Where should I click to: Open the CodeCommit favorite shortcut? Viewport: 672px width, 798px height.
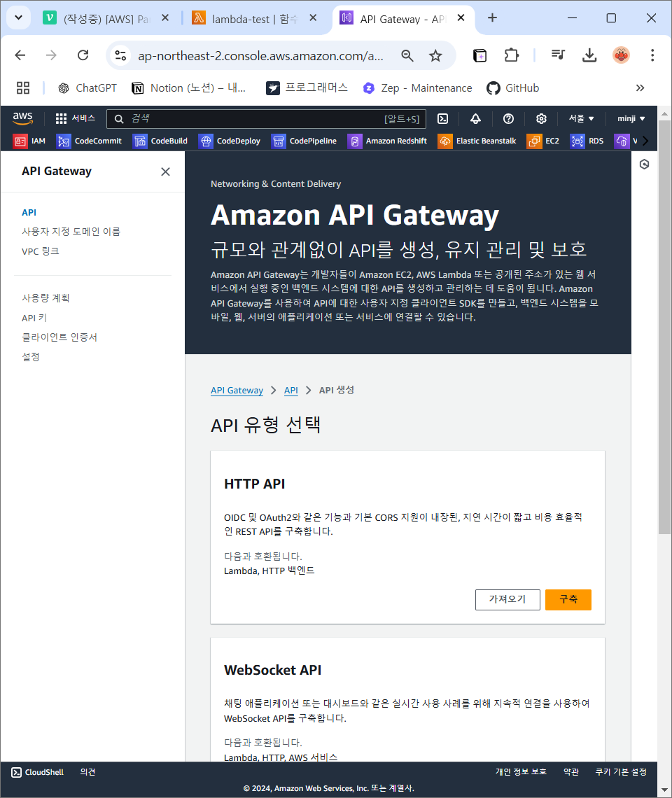90,141
